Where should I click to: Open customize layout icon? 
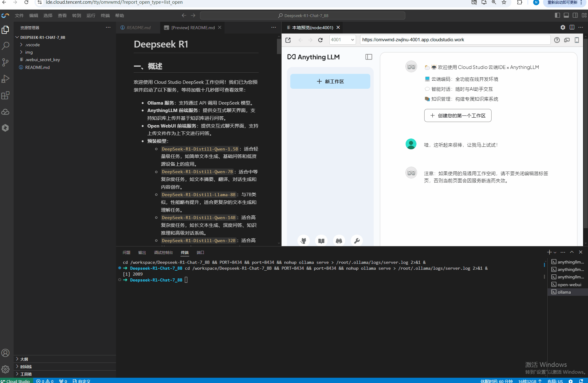pyautogui.click(x=584, y=15)
